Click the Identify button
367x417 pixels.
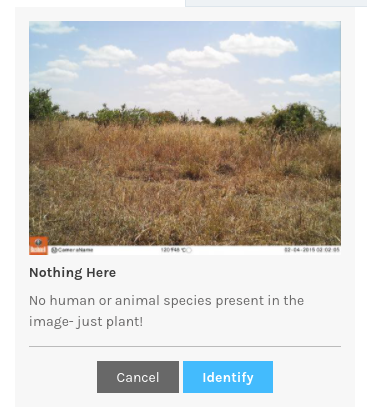(x=228, y=377)
